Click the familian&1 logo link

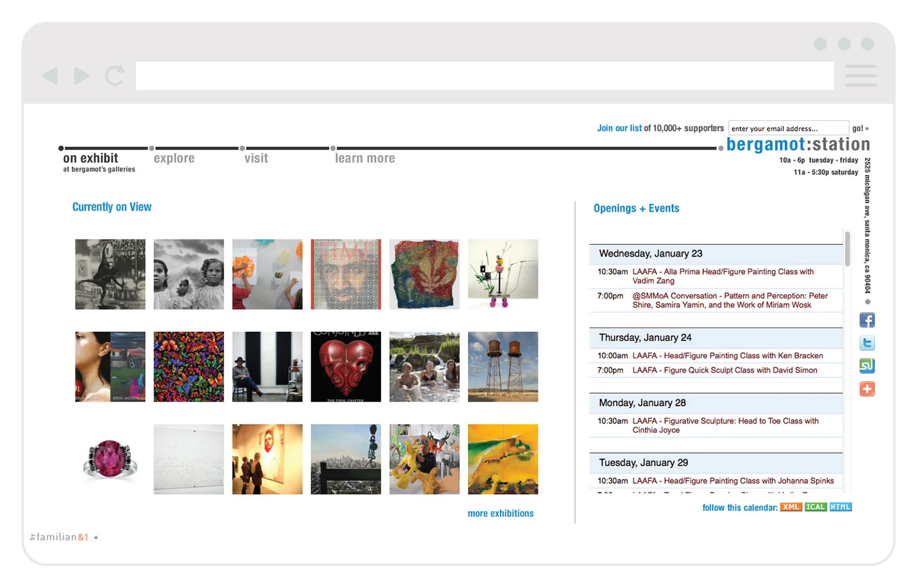point(59,537)
